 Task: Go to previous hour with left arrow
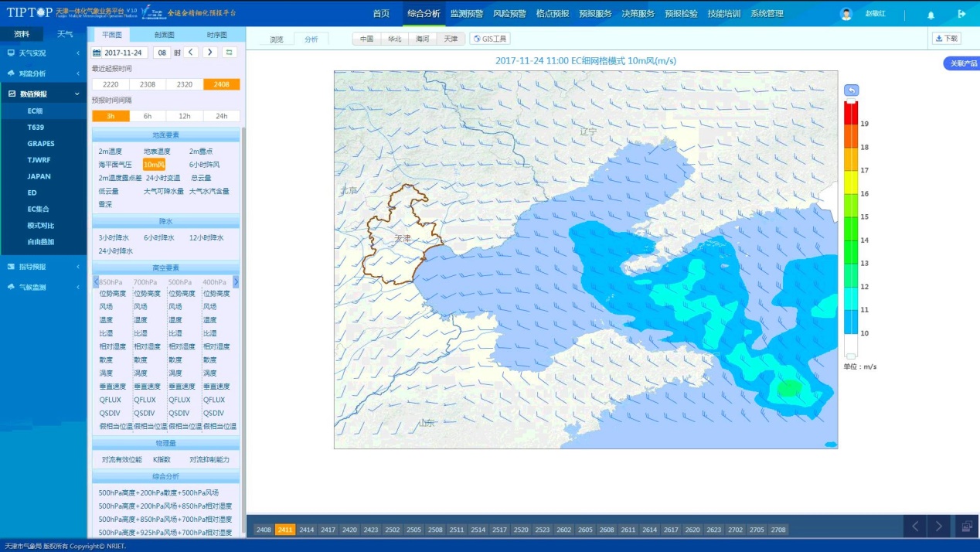point(191,53)
